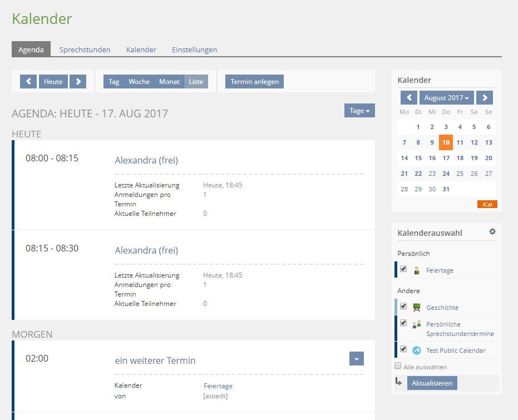The height and width of the screenshot is (420, 518).
Task: Uncheck Test Public Calendar
Action: (403, 349)
